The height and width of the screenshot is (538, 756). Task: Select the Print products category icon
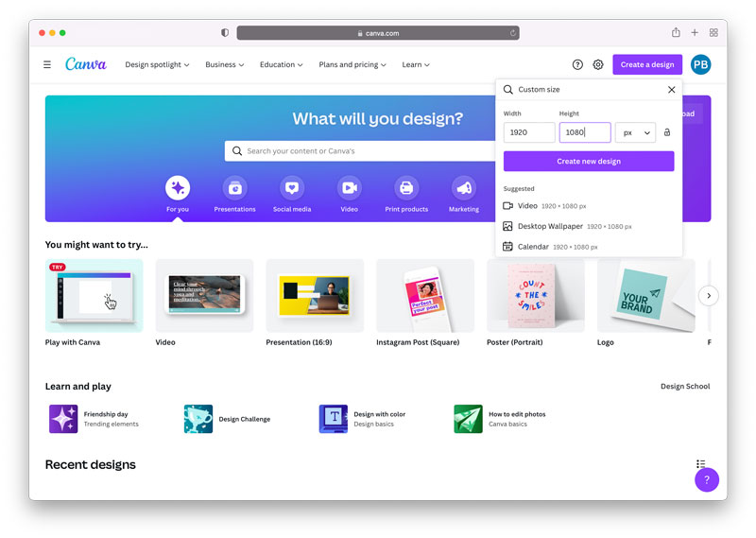pos(406,188)
